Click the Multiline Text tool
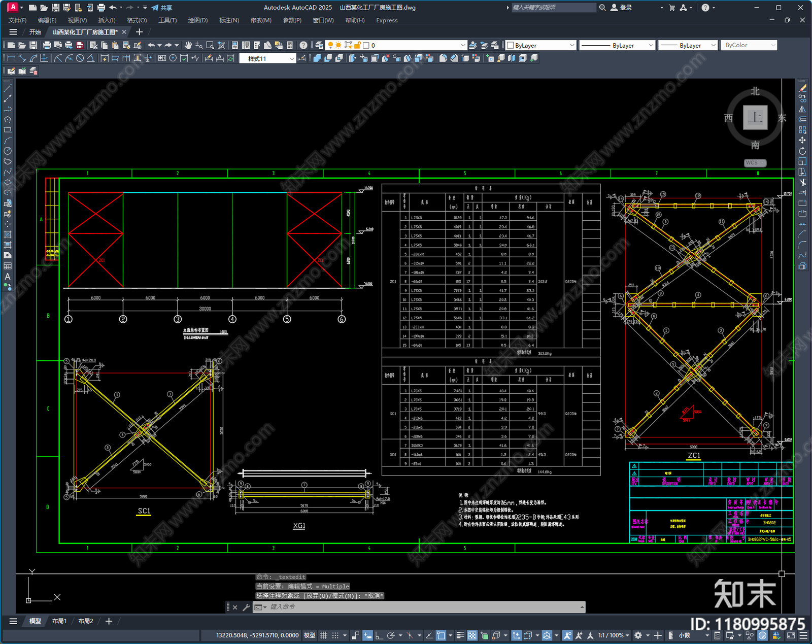Screen dimensions: 812x644 click(8, 277)
